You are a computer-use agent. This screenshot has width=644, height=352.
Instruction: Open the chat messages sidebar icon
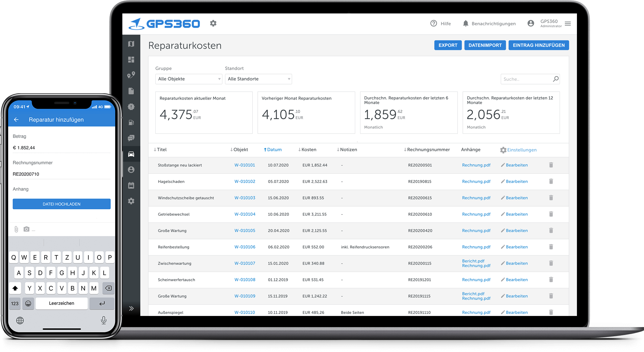(131, 138)
